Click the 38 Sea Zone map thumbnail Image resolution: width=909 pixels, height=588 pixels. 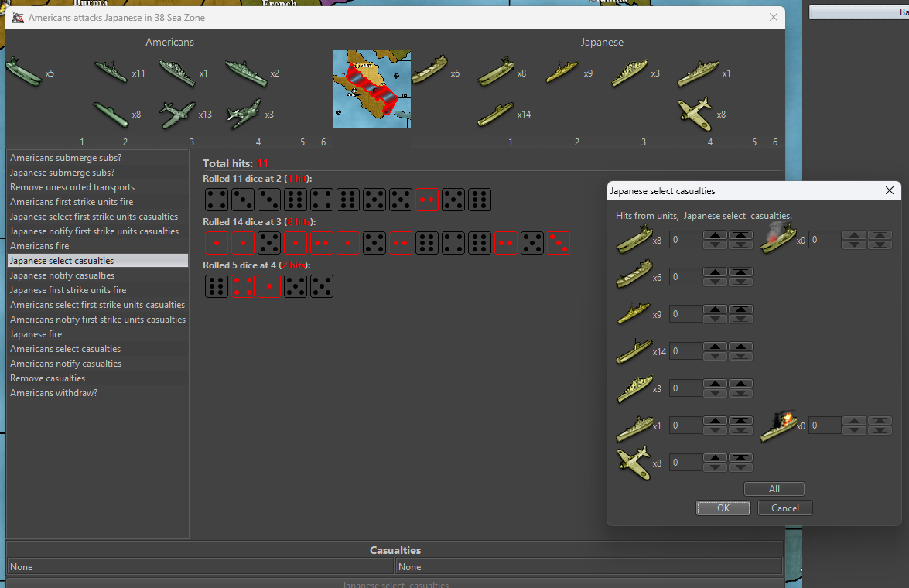[x=372, y=89]
